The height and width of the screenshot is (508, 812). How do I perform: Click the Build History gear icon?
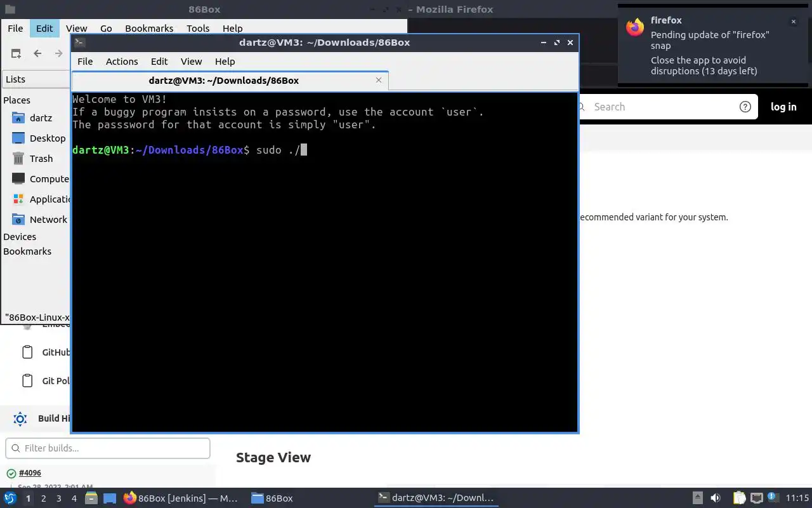(x=20, y=418)
